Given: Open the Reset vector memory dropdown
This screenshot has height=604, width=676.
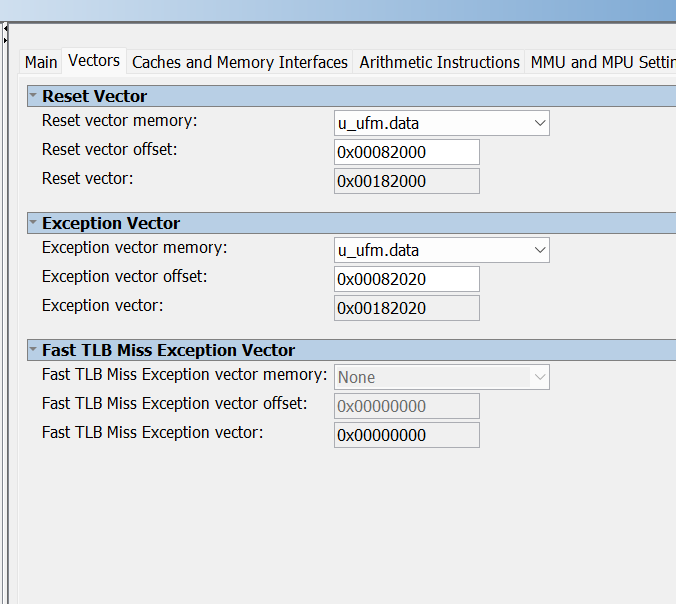Looking at the screenshot, I should click(x=441, y=123).
